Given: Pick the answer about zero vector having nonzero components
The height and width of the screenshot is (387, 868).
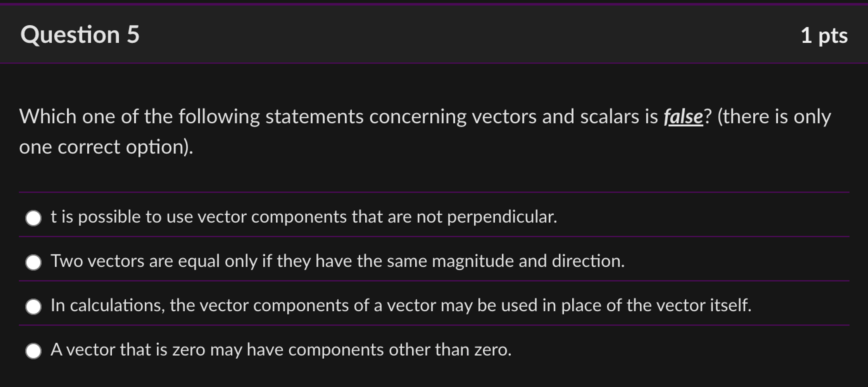Looking at the screenshot, I should point(33,351).
